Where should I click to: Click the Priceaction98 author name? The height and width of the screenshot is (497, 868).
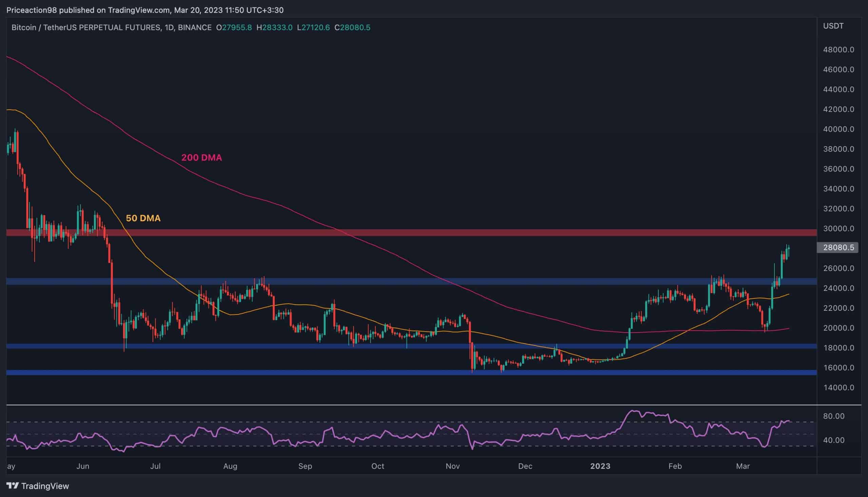[x=32, y=10]
